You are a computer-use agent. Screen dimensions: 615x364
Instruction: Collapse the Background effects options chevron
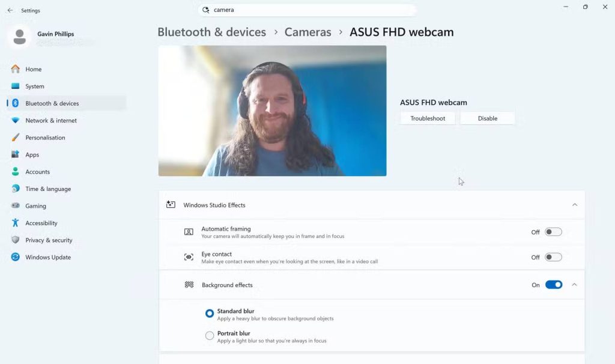(x=574, y=285)
